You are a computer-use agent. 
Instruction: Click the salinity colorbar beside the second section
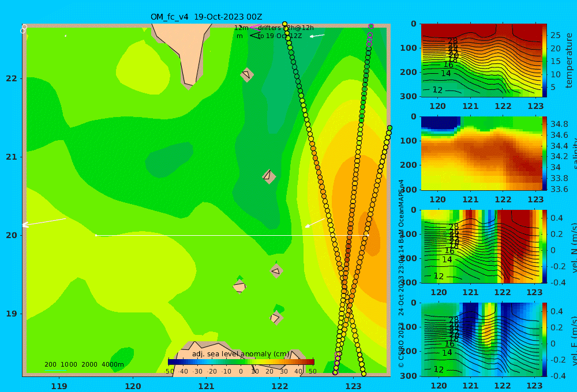[x=545, y=153]
